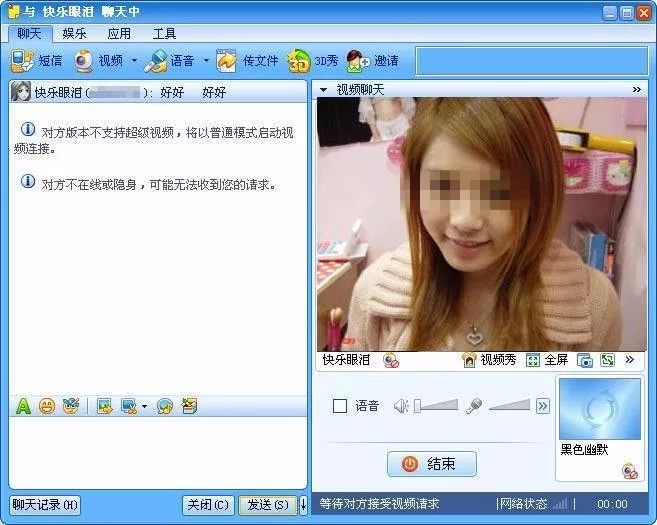Viewport: 657px width, 525px height.
Task: Adjust the speaker volume slider
Action: [436, 406]
